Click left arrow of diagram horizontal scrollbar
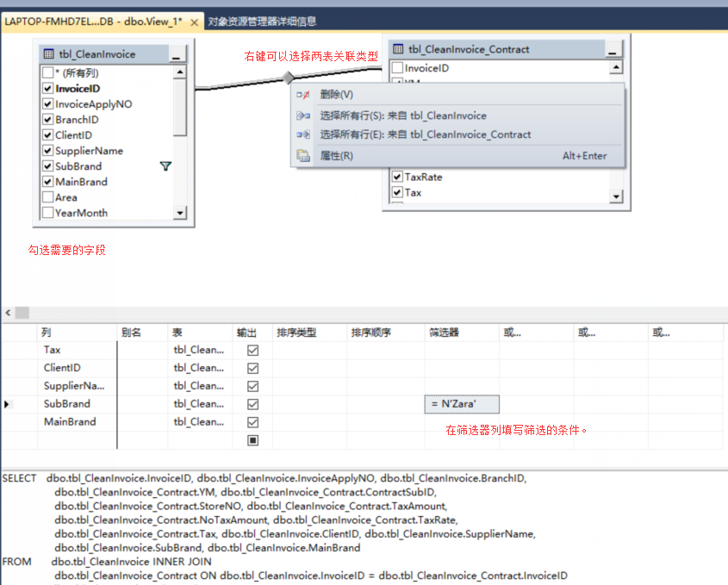728x585 pixels. click(8, 313)
